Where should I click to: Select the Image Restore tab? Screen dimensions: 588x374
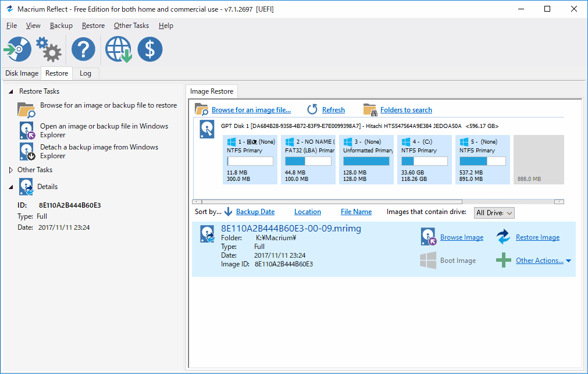pos(212,91)
